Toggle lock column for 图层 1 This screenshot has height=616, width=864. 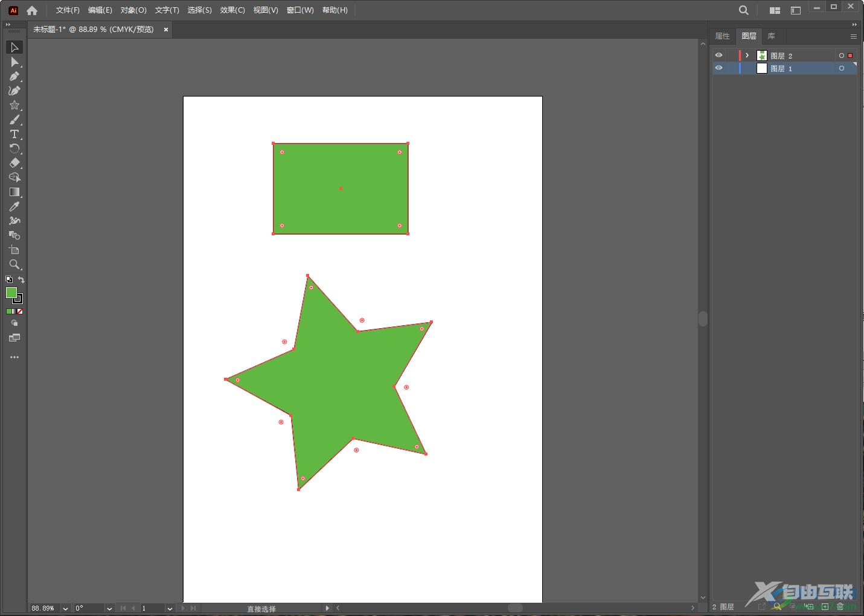coord(731,68)
